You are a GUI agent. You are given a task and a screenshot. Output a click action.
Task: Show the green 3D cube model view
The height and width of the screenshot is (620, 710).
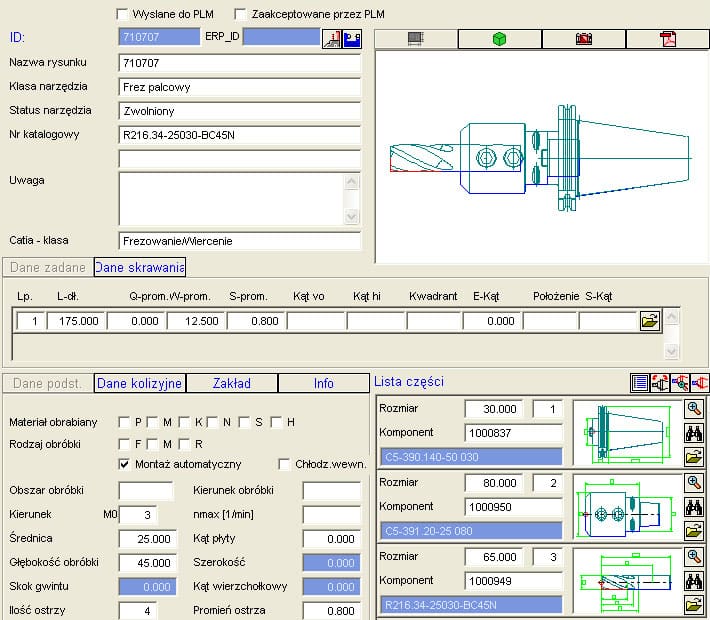click(499, 38)
